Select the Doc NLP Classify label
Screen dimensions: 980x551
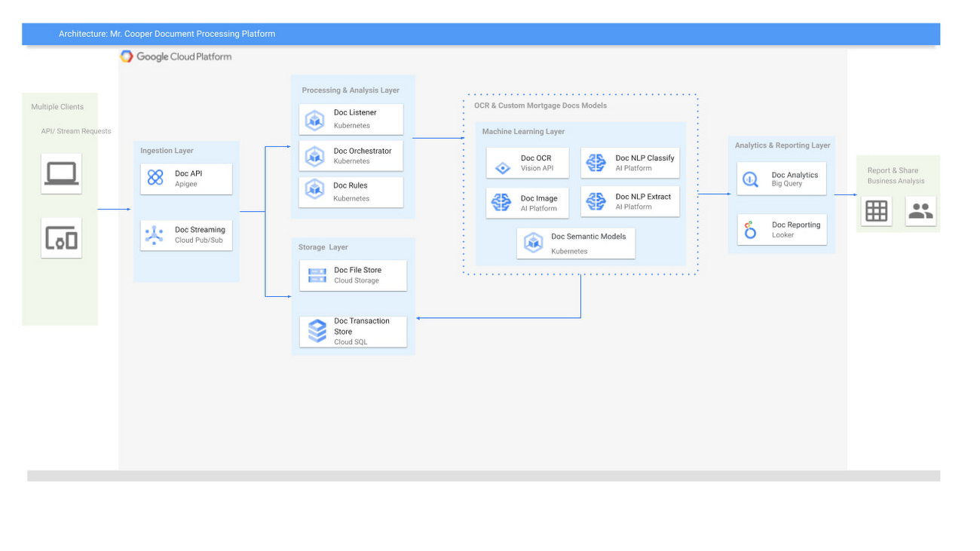tap(645, 158)
